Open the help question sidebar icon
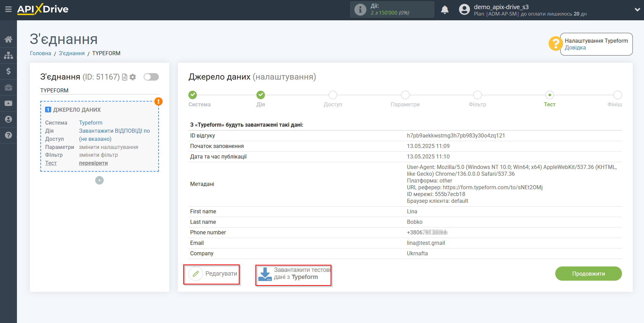Viewport: 644px width, 323px height. [8, 135]
